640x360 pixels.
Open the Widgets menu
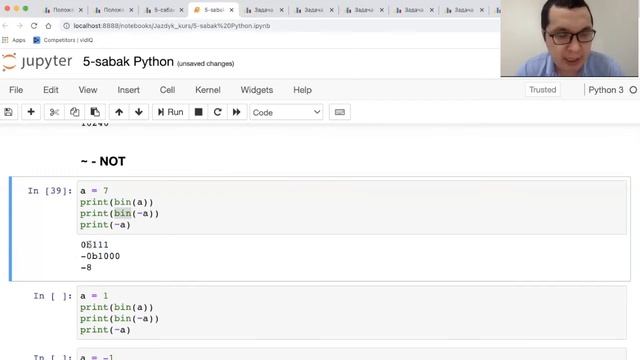[257, 90]
